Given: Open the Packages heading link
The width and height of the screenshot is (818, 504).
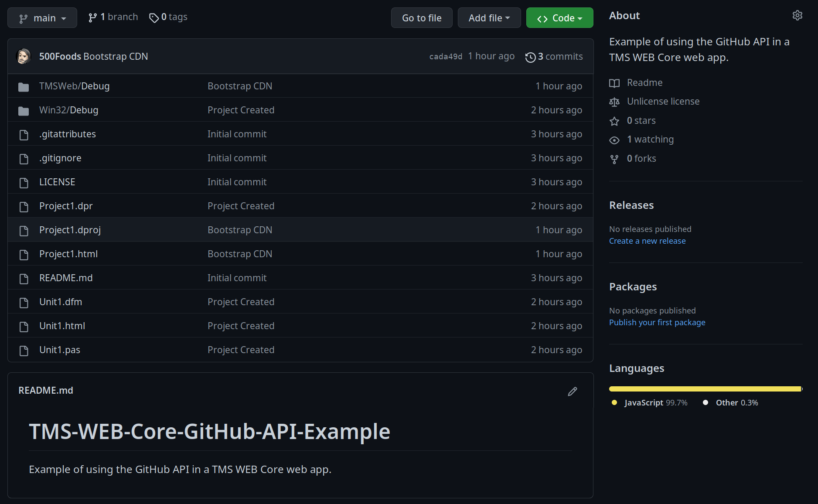Looking at the screenshot, I should [633, 286].
